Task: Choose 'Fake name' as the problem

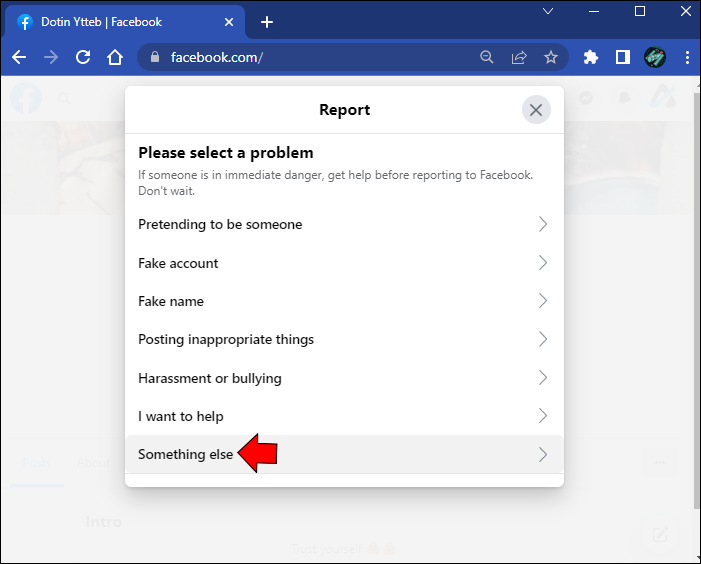Action: 171,301
